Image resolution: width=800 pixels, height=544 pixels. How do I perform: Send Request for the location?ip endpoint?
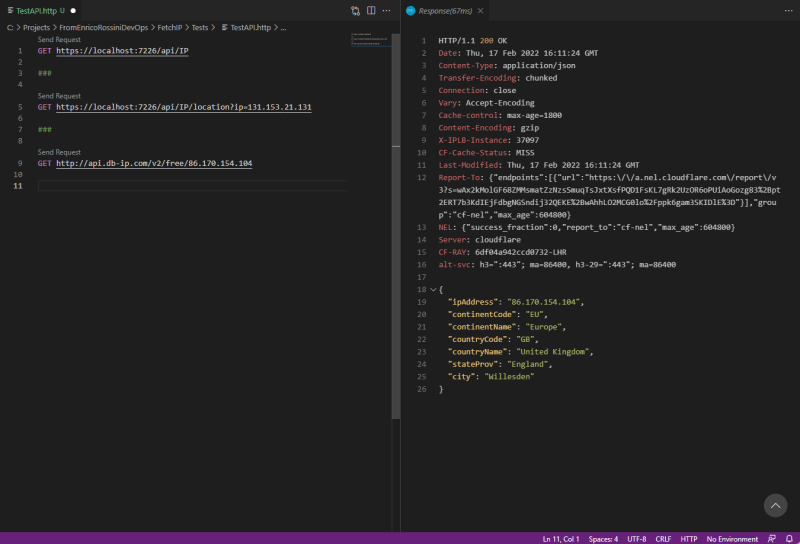pos(59,96)
